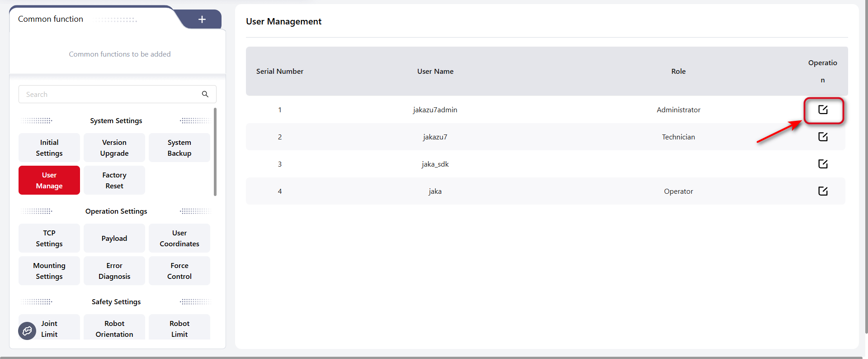Viewport: 868px width, 359px height.
Task: Open Initial Settings
Action: coord(49,148)
